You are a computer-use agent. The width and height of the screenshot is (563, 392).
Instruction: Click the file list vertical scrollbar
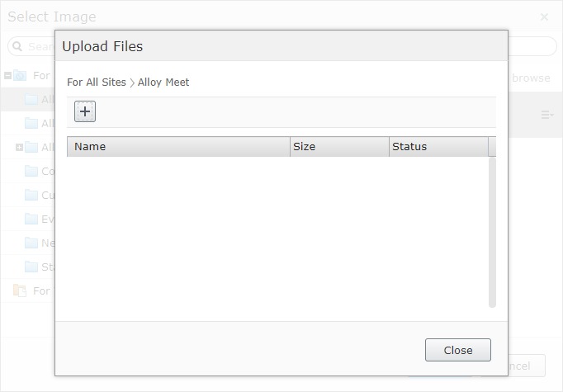coord(492,231)
